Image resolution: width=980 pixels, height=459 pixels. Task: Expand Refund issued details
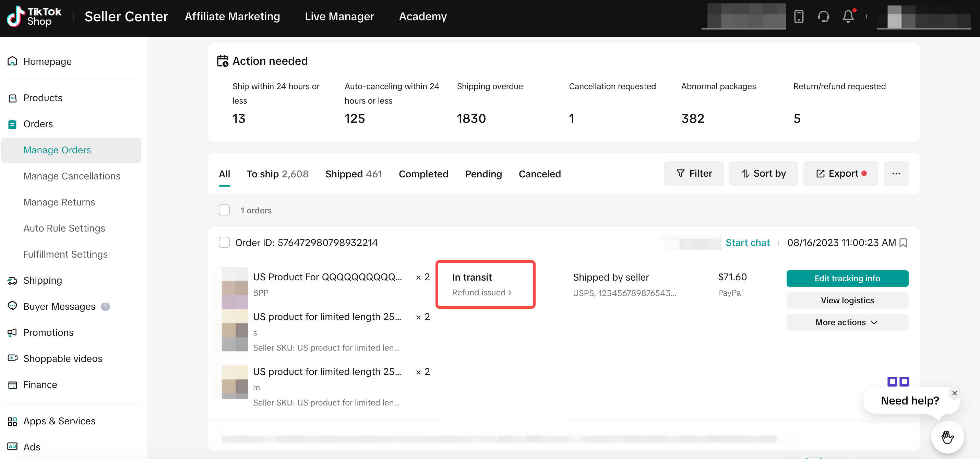point(482,292)
